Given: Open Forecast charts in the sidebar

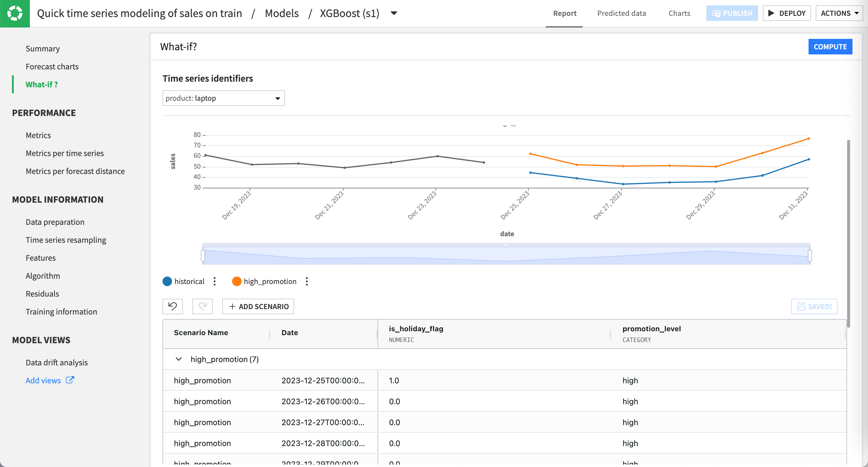Looking at the screenshot, I should point(52,66).
